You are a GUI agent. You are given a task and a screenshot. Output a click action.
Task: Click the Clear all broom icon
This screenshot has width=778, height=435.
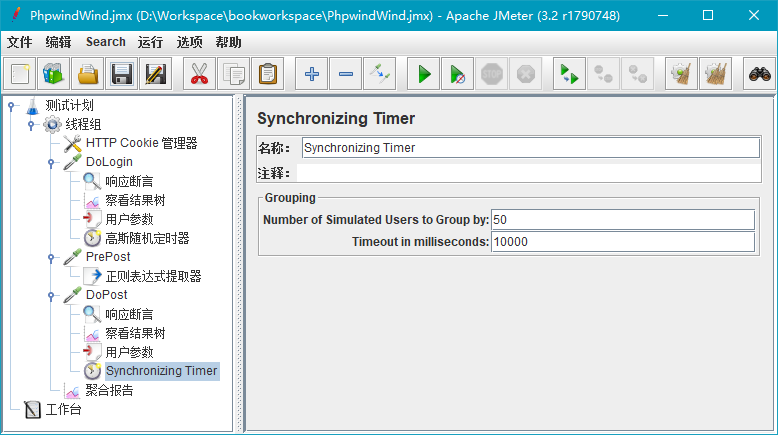coord(715,74)
